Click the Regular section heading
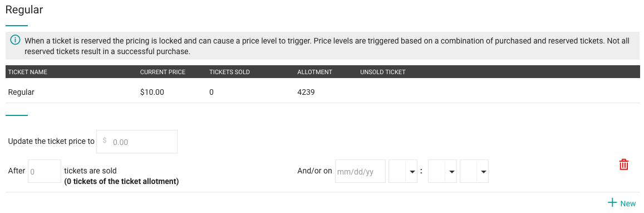Viewport: 644px width, 213px height. [x=24, y=10]
